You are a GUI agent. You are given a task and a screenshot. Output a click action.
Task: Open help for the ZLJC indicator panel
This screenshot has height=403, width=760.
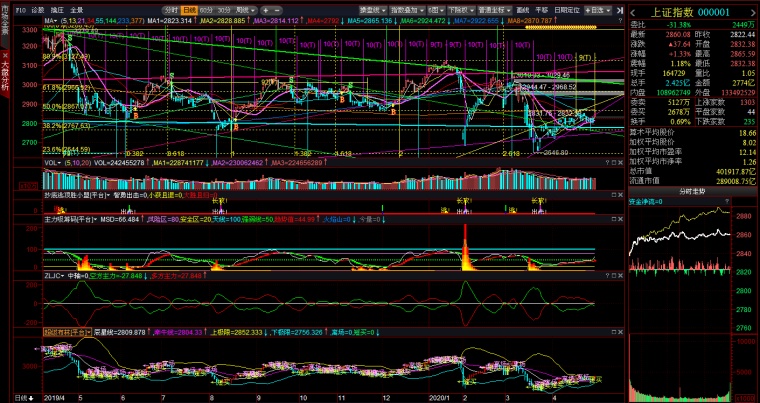pyautogui.click(x=607, y=275)
